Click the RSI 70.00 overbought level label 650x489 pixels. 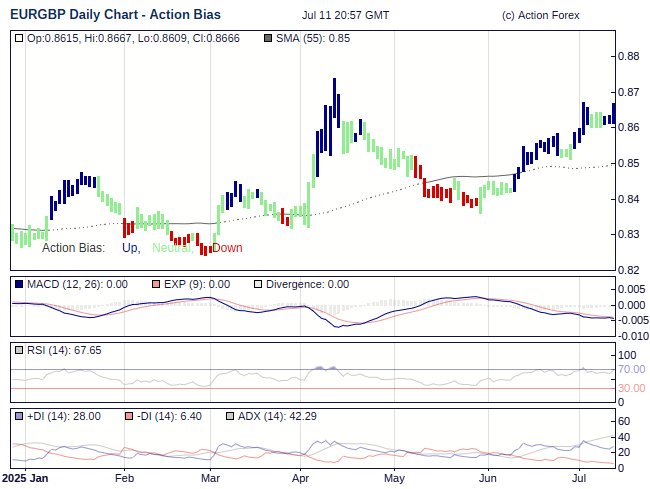633,369
